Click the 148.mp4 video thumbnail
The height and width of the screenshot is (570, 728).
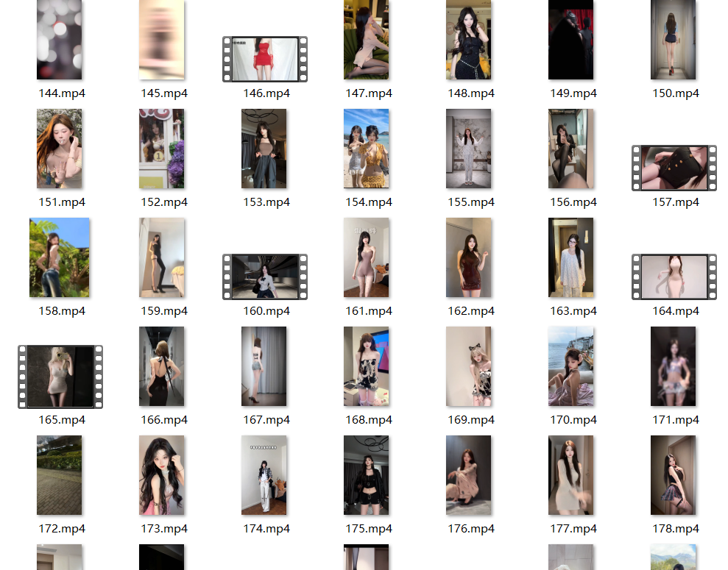pyautogui.click(x=469, y=40)
